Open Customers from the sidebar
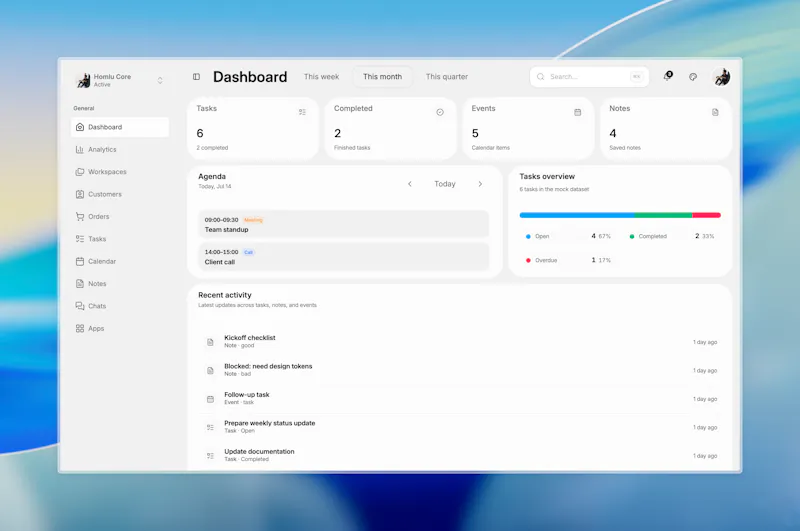The image size is (800, 531). tap(120, 194)
